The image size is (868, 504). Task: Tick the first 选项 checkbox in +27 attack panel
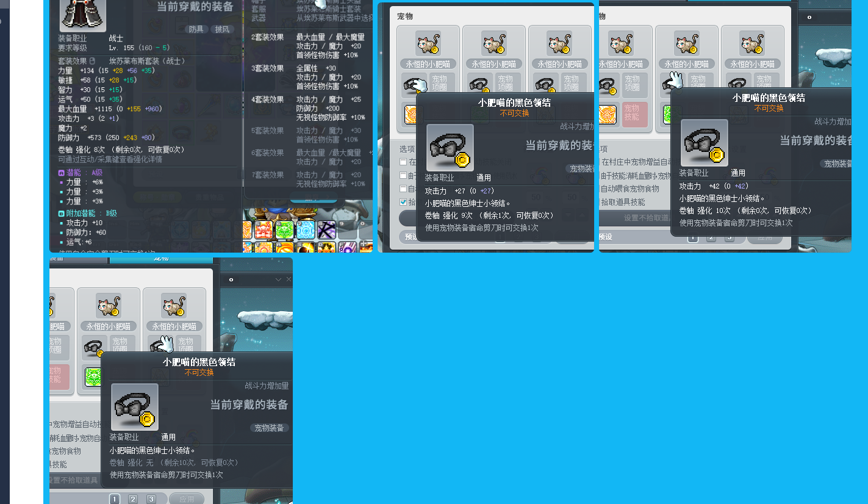403,162
